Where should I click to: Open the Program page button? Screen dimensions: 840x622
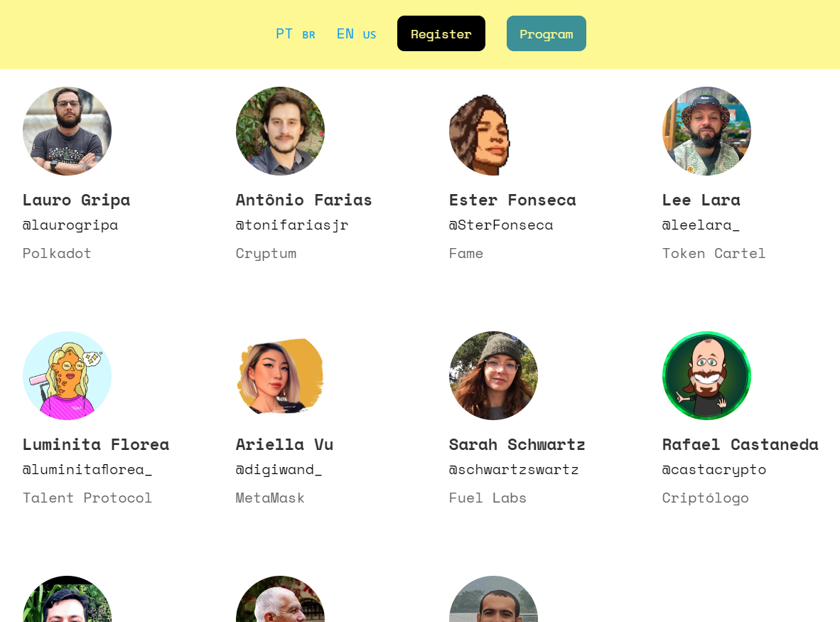[x=546, y=34]
